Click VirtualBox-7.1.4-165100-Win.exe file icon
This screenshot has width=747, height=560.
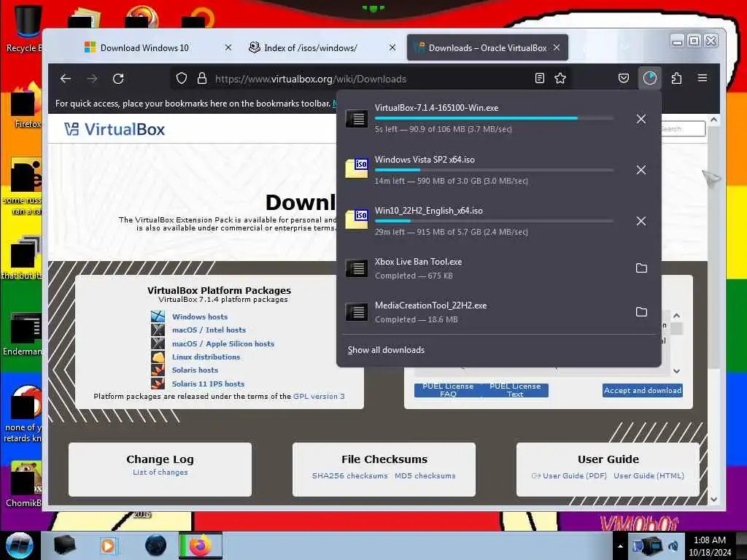coord(357,119)
